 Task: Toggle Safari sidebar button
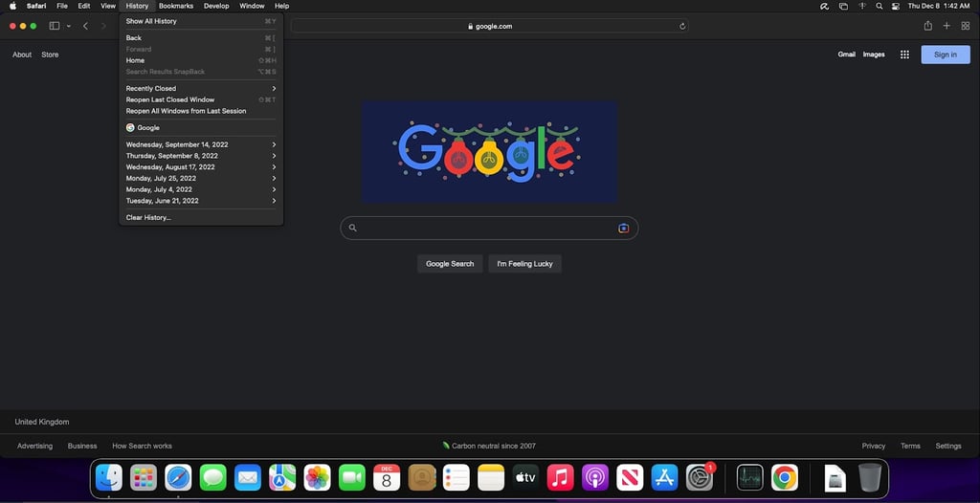tap(55, 26)
